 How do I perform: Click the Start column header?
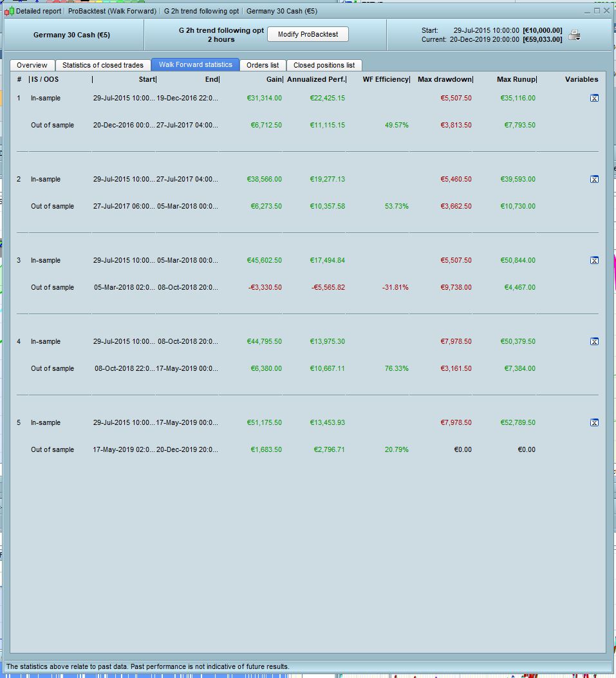[147, 80]
